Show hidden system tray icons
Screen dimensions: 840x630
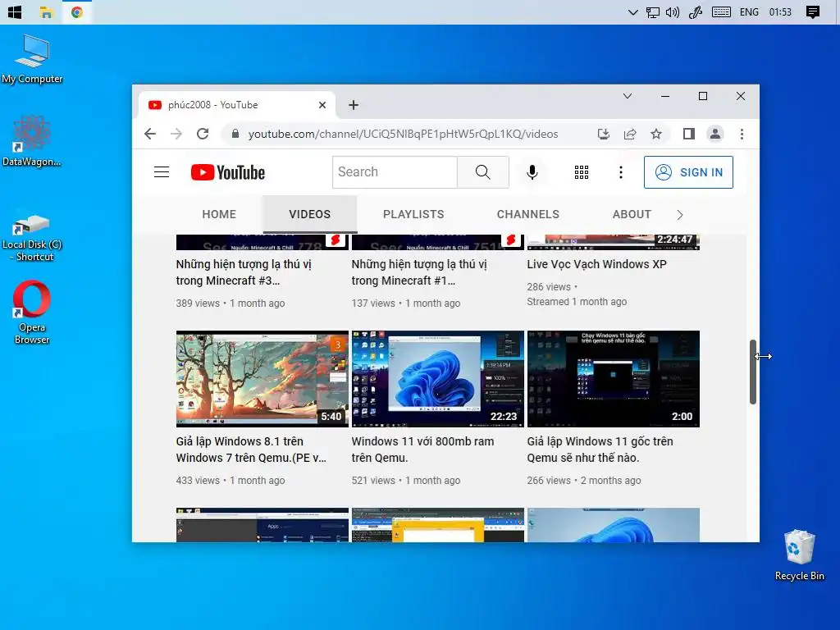coord(632,12)
